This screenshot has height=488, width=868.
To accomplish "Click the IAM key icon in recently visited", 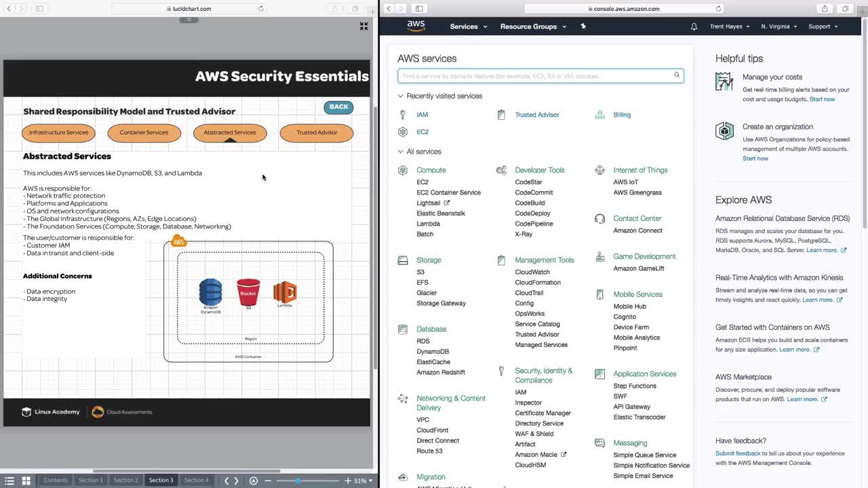I will click(403, 115).
